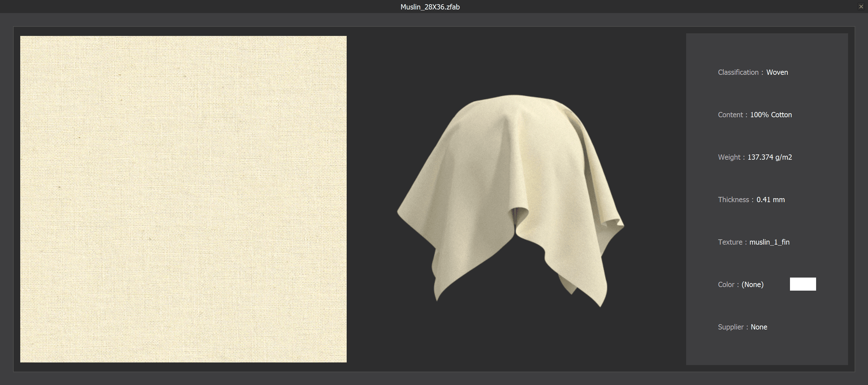868x385 pixels.
Task: Select the white color swatch
Action: tap(803, 284)
